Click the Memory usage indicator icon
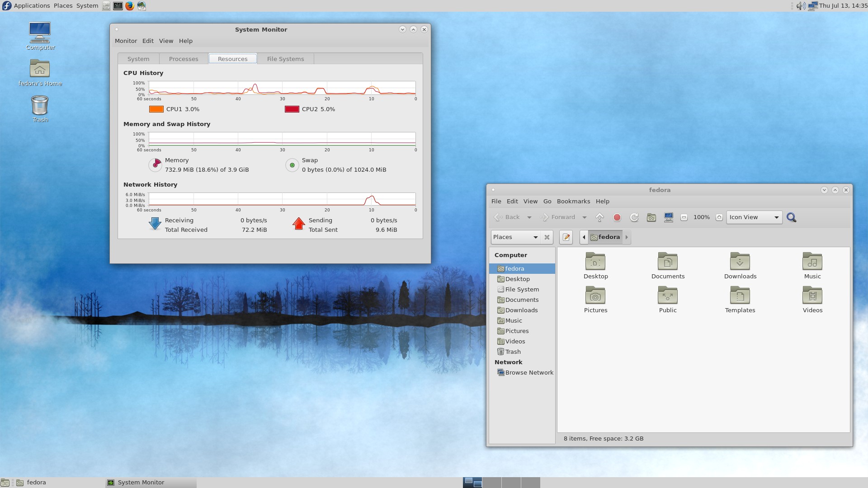Viewport: 868px width, 488px height. [x=156, y=164]
